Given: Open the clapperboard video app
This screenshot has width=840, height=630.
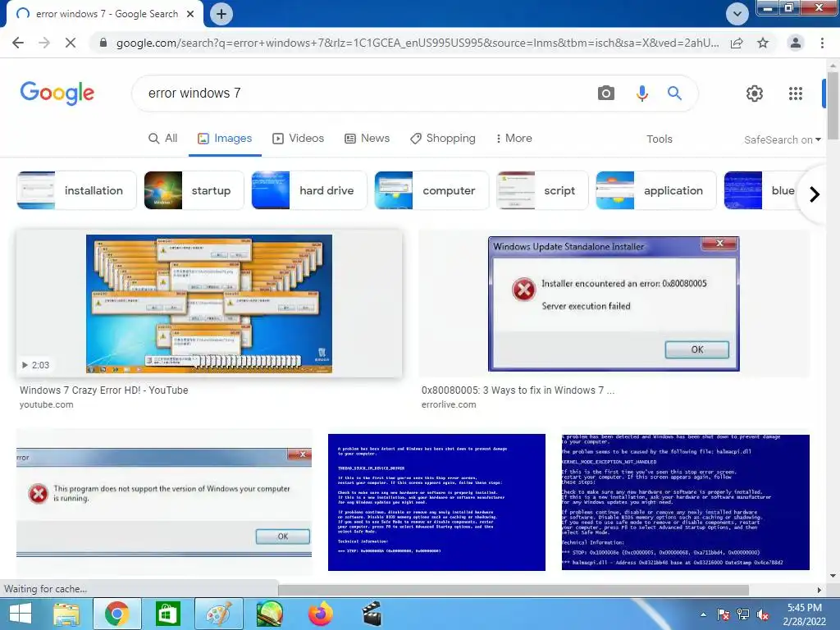Looking at the screenshot, I should [372, 614].
